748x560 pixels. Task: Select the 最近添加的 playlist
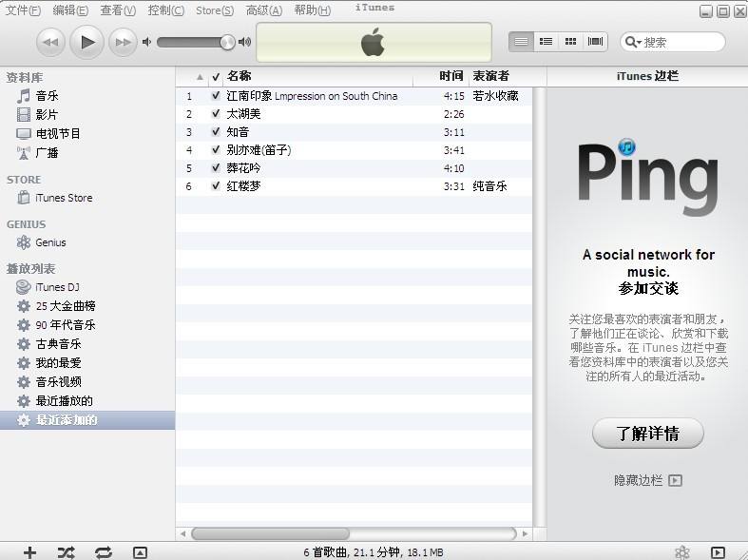pyautogui.click(x=87, y=419)
